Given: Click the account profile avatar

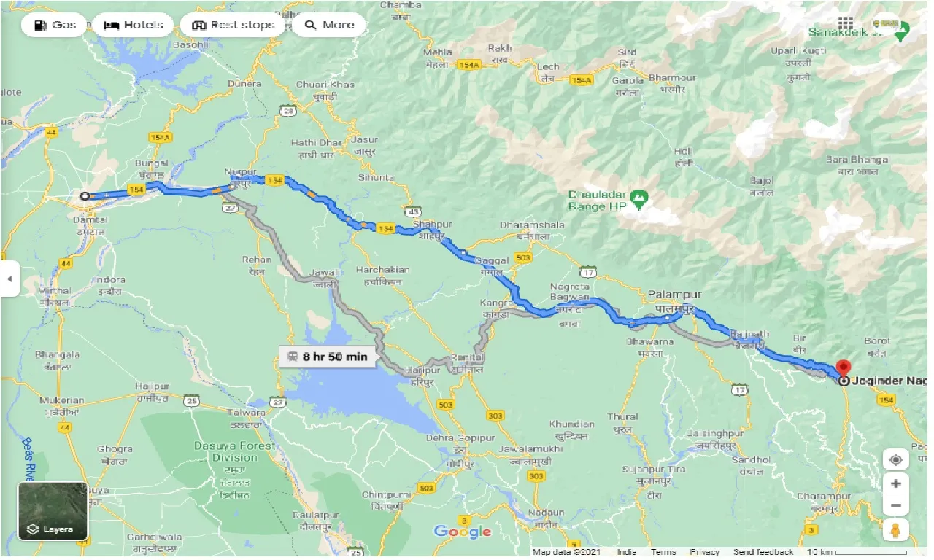Looking at the screenshot, I should pyautogui.click(x=886, y=24).
